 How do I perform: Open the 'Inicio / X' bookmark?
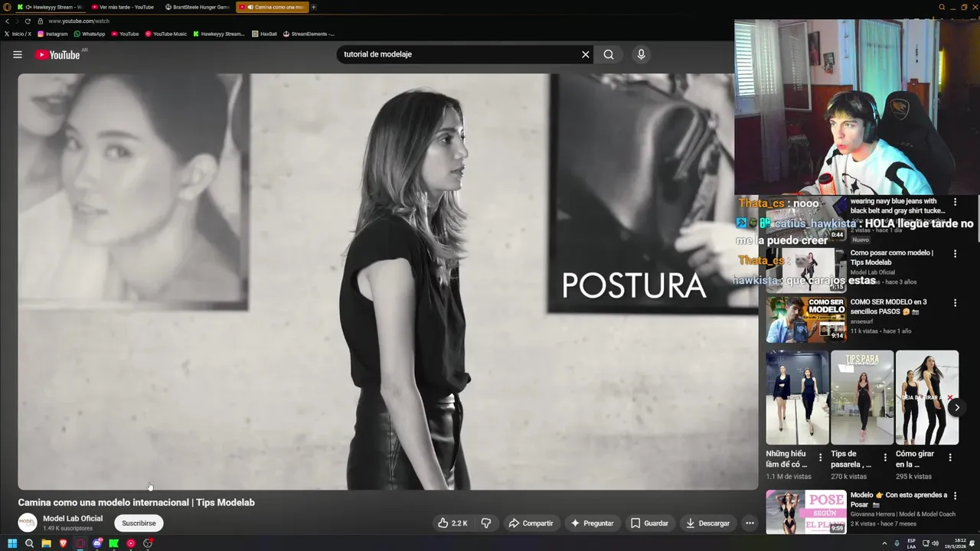[x=18, y=34]
